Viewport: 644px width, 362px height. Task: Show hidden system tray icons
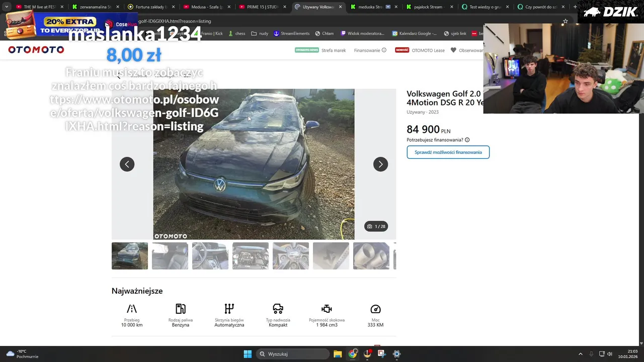pos(580,354)
